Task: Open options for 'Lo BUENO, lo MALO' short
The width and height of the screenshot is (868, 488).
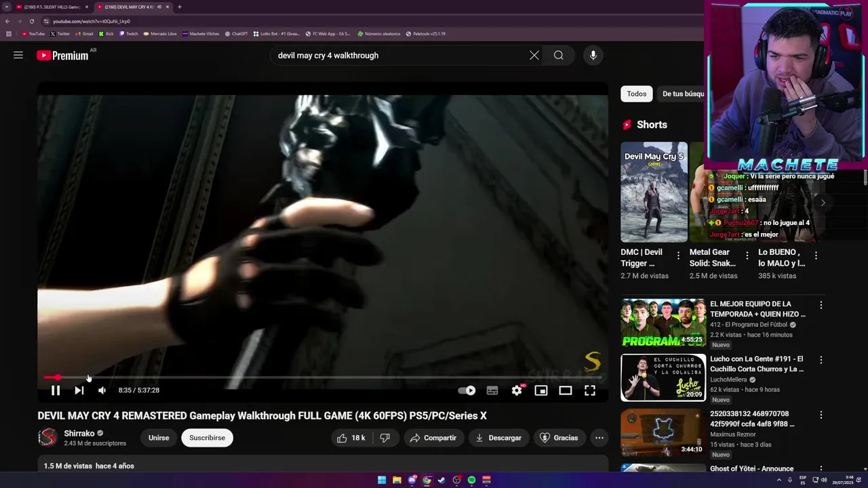Action: (x=816, y=256)
